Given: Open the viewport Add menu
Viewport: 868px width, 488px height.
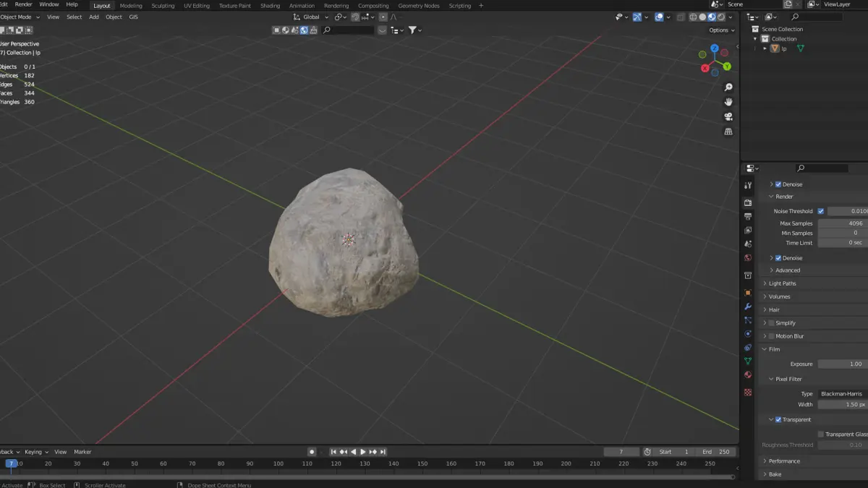Looking at the screenshot, I should coord(94,17).
